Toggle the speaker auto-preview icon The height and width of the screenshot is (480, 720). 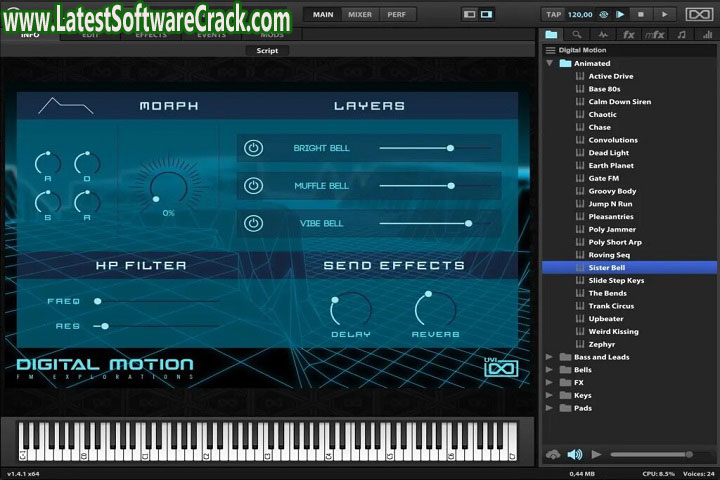(575, 455)
